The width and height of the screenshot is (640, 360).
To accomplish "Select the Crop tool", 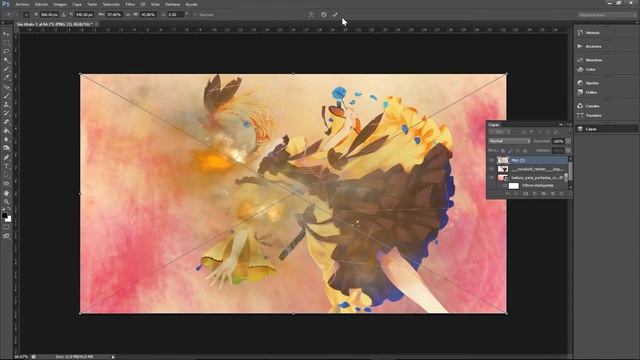I will pos(6,69).
